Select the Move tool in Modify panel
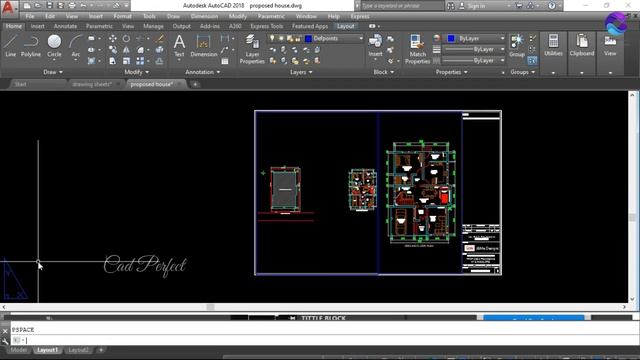Screen dimensions: 640x360 [x=113, y=38]
